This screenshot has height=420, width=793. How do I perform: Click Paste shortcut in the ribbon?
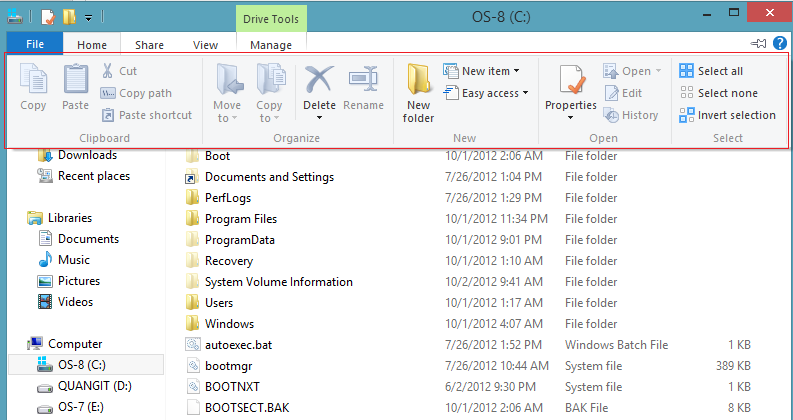pos(147,115)
